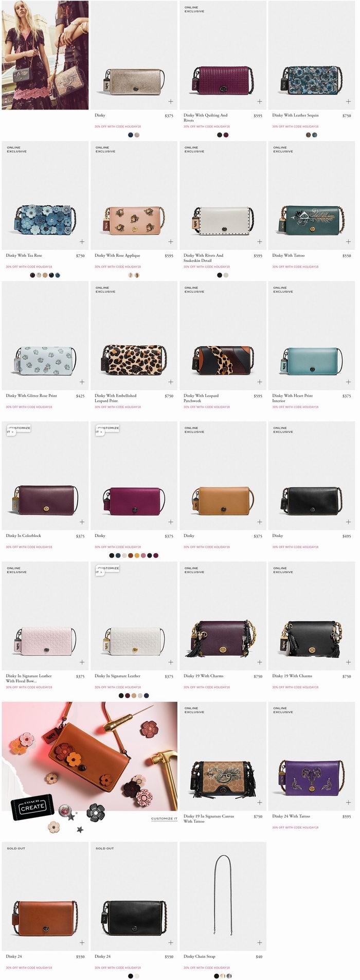Click plus icon on Dinky With Leather Sequin
360x980 pixels.
click(348, 101)
